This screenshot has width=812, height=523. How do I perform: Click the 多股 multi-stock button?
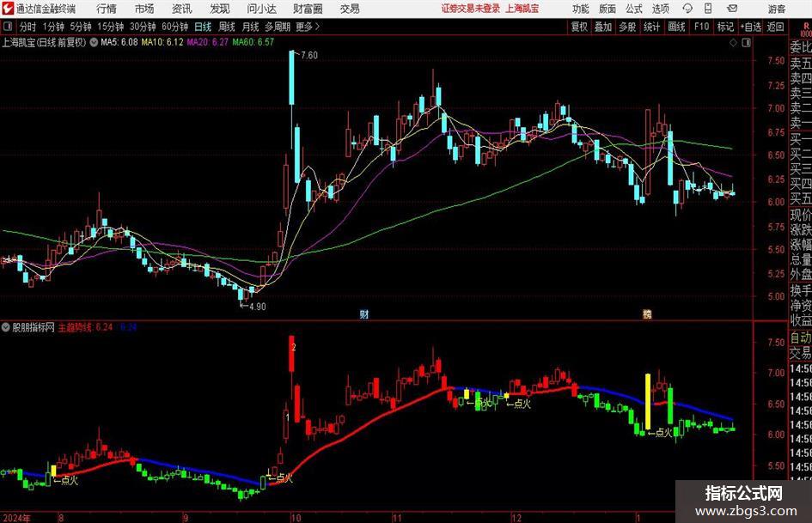627,27
